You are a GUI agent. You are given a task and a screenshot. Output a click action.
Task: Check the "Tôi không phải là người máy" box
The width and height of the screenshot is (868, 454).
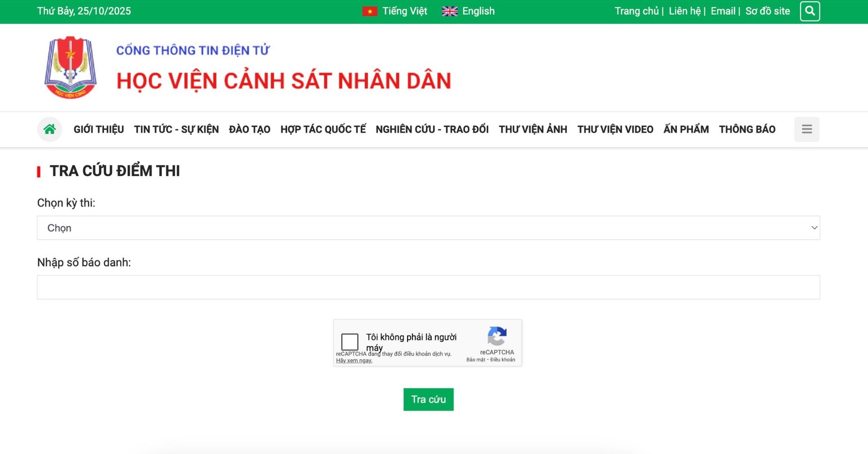349,342
